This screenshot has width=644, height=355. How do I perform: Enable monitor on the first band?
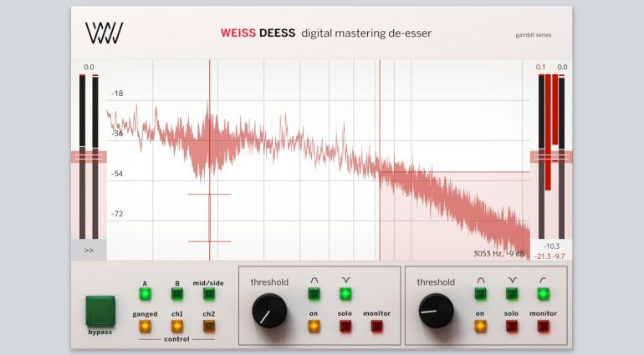point(376,326)
